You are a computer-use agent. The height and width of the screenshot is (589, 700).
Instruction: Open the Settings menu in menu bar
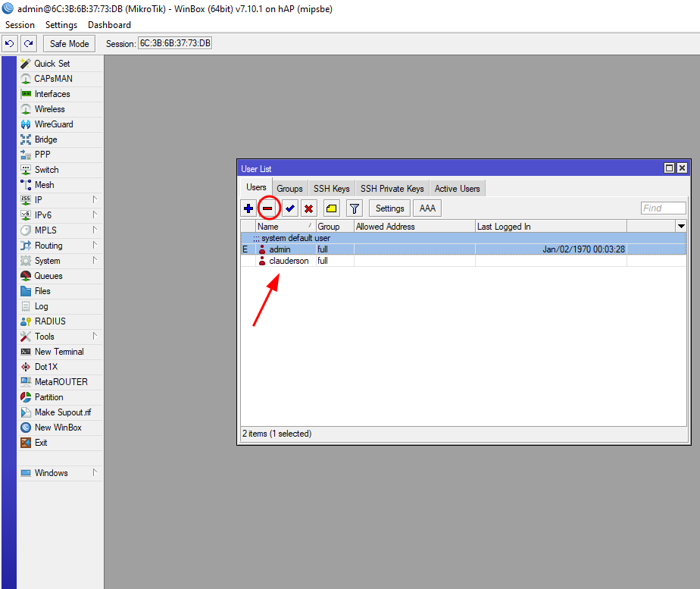tap(61, 25)
